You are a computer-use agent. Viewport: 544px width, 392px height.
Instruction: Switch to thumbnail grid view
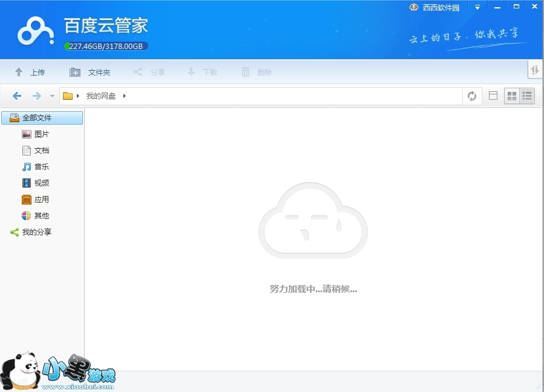pyautogui.click(x=512, y=96)
